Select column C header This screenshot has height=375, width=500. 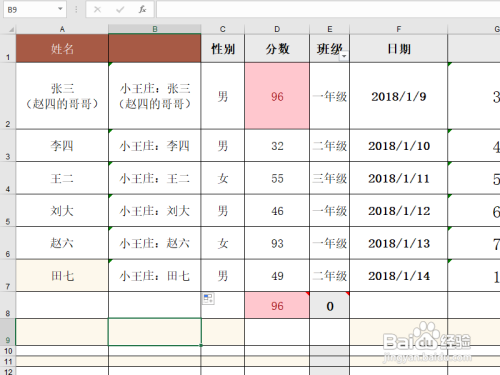point(223,29)
